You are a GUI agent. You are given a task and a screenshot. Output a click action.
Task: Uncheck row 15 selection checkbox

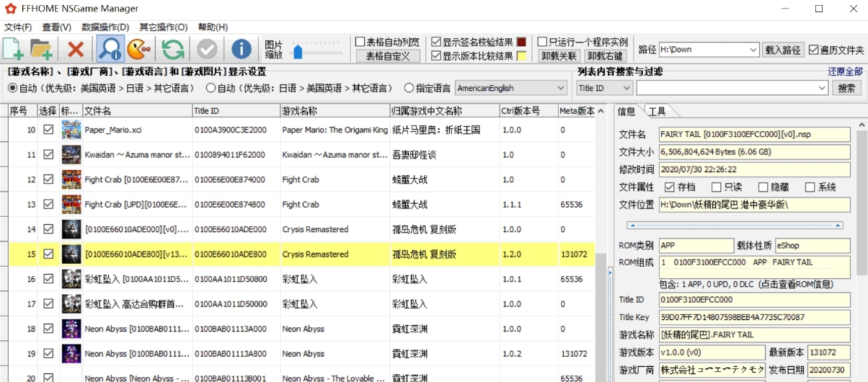[48, 254]
